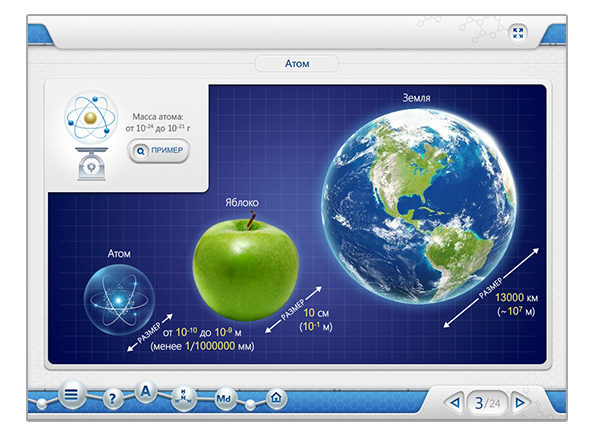Viewport: 592px width, 438px height.
Task: Click the 3/24 page counter
Action: pyautogui.click(x=487, y=403)
